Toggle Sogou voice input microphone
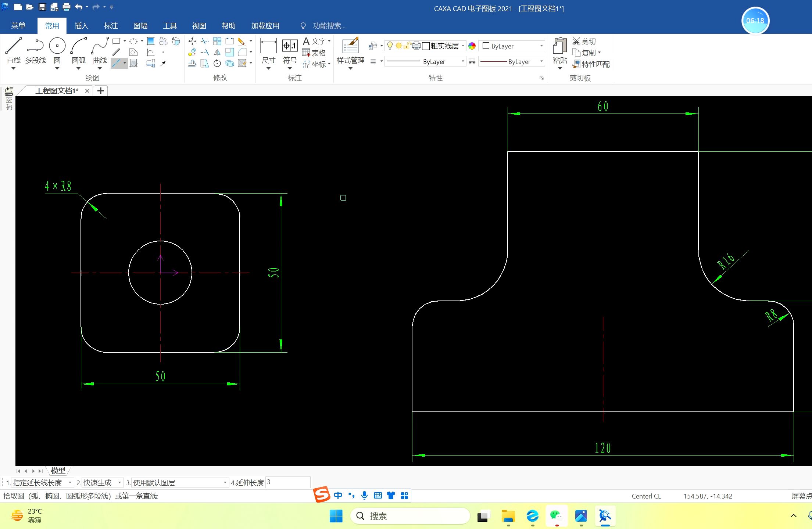Viewport: 812px width, 529px height. coord(364,496)
